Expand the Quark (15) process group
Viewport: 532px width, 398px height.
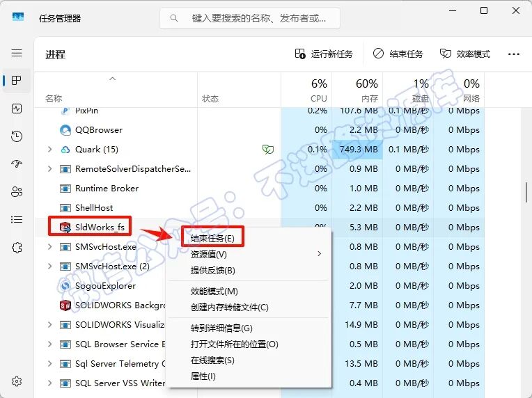pos(50,149)
